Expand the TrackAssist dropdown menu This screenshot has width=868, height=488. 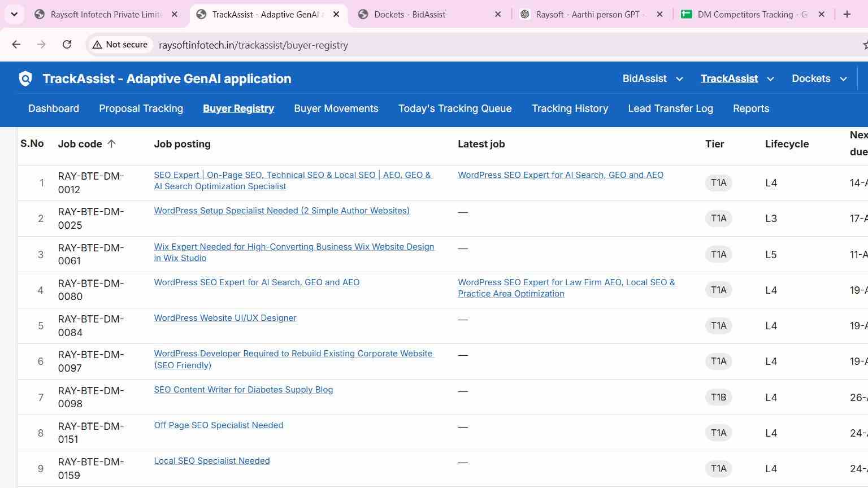(770, 79)
